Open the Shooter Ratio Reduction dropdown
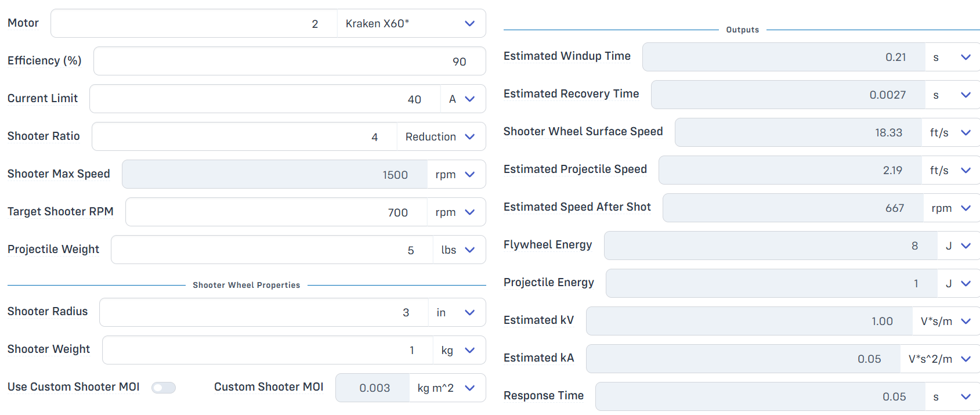 point(441,136)
